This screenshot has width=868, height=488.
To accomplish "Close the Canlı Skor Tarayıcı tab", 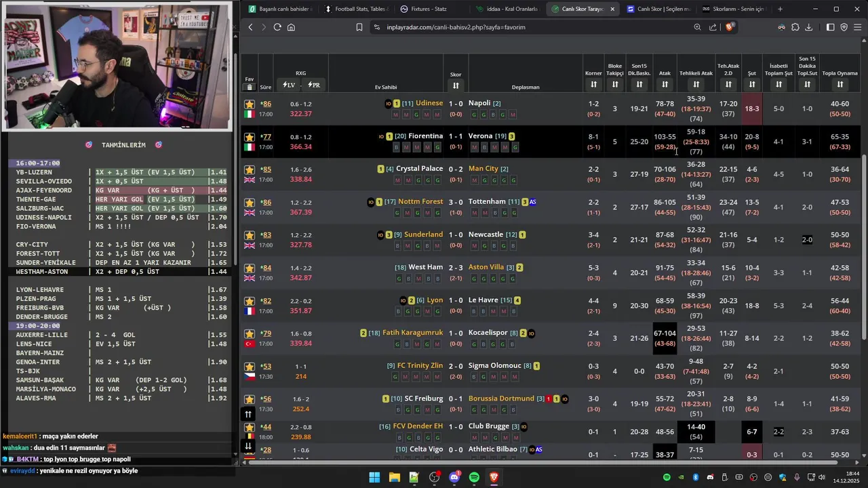I will point(612,9).
